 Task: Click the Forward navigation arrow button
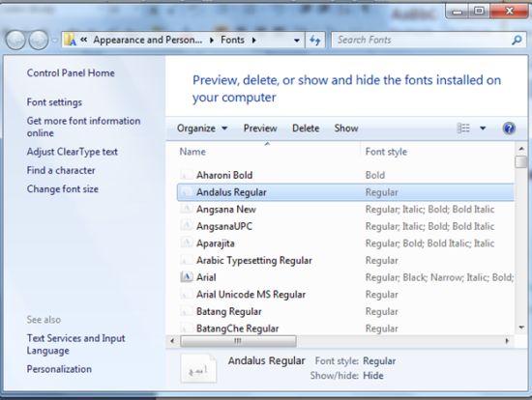point(39,40)
